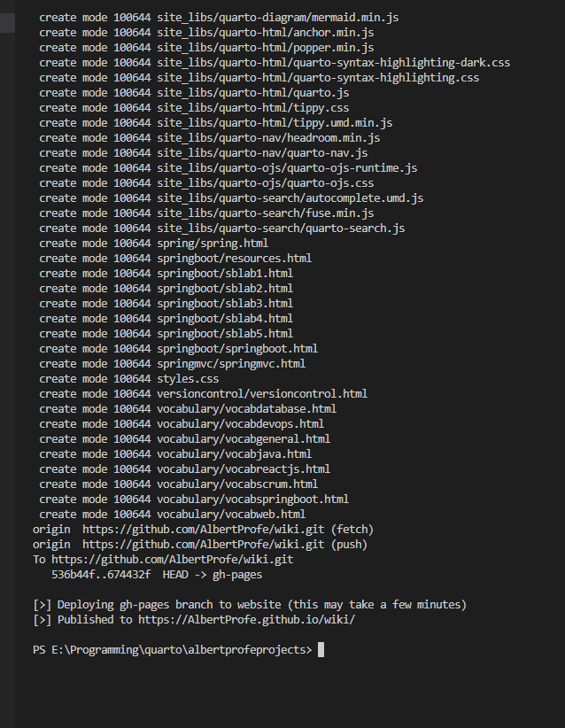Screen dimensions: 565x728
Task: Select the quarto-syntax-highlighting-dark.css path
Action: [333, 63]
